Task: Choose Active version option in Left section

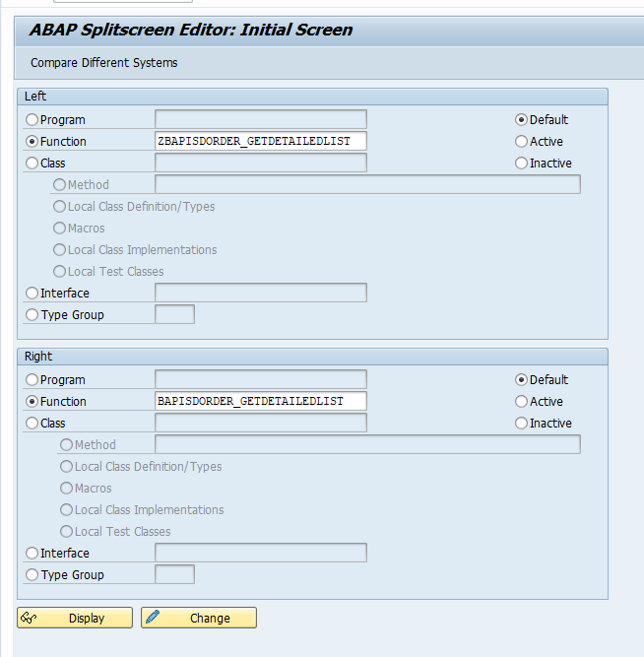Action: 522,142
